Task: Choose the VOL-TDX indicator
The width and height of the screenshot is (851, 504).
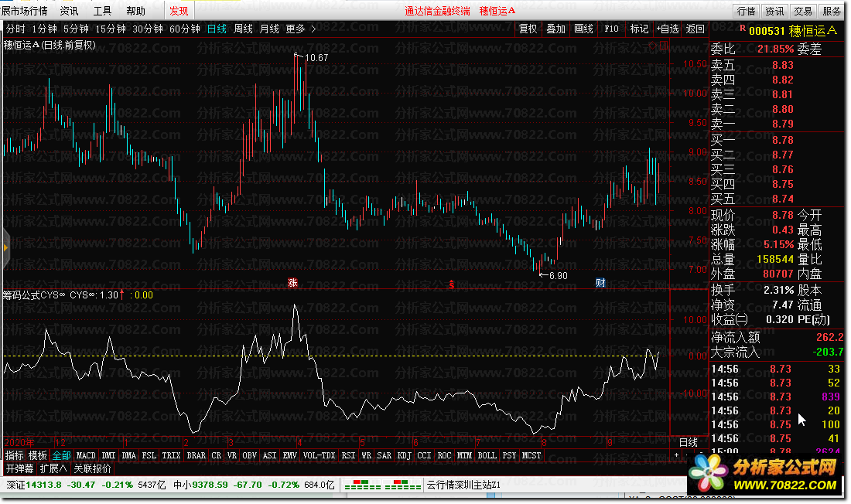Action: [x=319, y=455]
